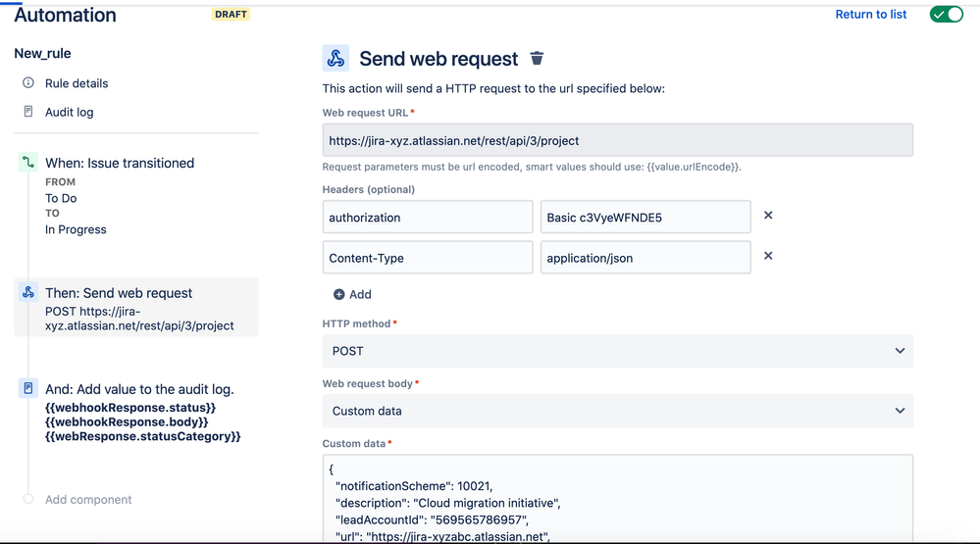This screenshot has width=980, height=544.
Task: Click Add to add another header
Action: click(360, 294)
